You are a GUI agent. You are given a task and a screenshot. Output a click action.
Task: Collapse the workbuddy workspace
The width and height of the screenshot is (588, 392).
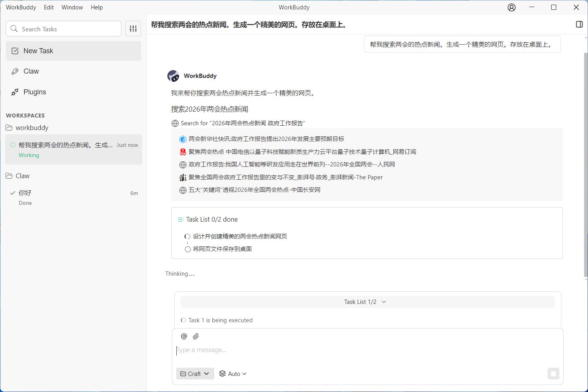[27, 128]
